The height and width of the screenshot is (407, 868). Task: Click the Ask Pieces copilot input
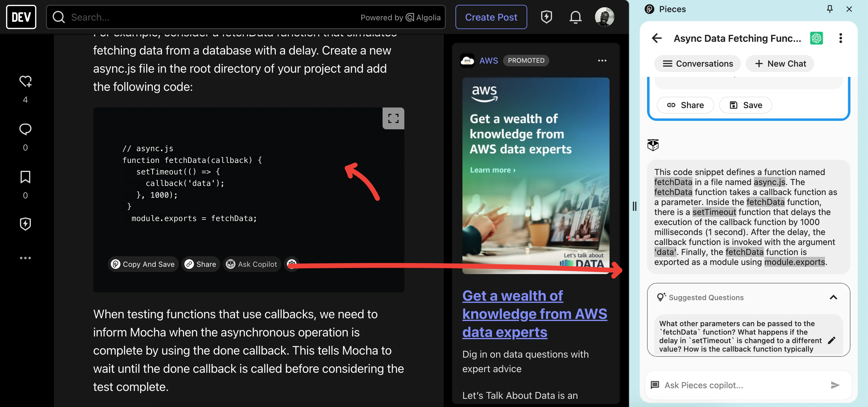point(741,385)
